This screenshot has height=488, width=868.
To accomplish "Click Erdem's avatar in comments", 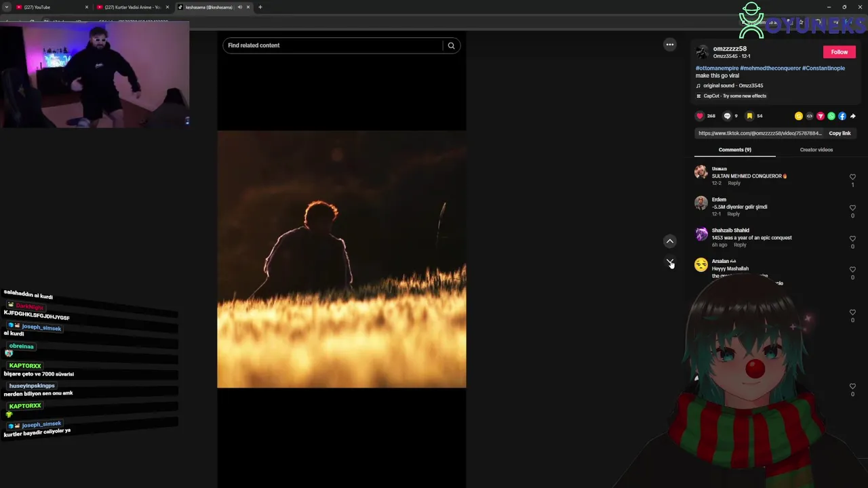I will (701, 203).
